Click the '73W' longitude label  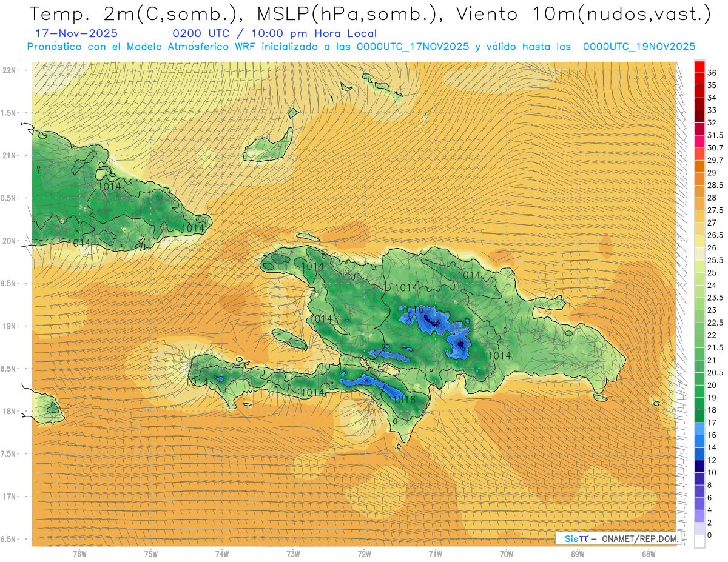point(293,554)
